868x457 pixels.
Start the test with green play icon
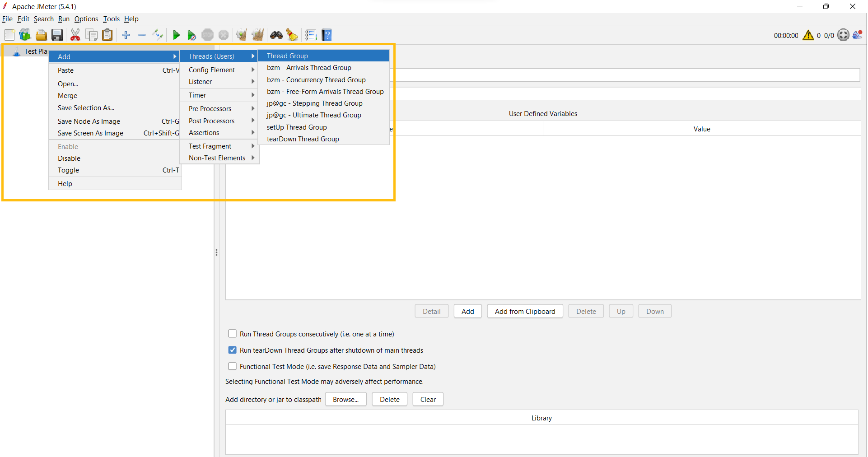coord(177,35)
